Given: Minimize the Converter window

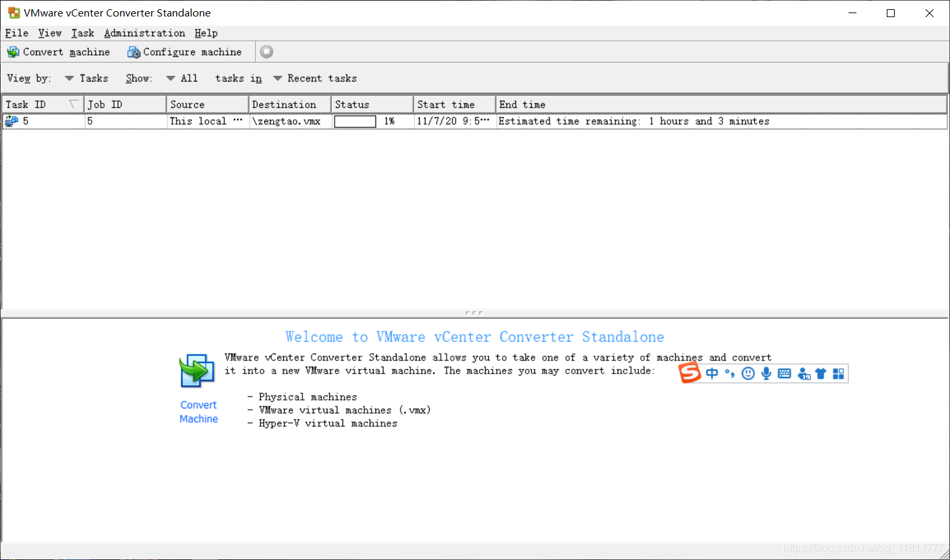Looking at the screenshot, I should pyautogui.click(x=852, y=13).
